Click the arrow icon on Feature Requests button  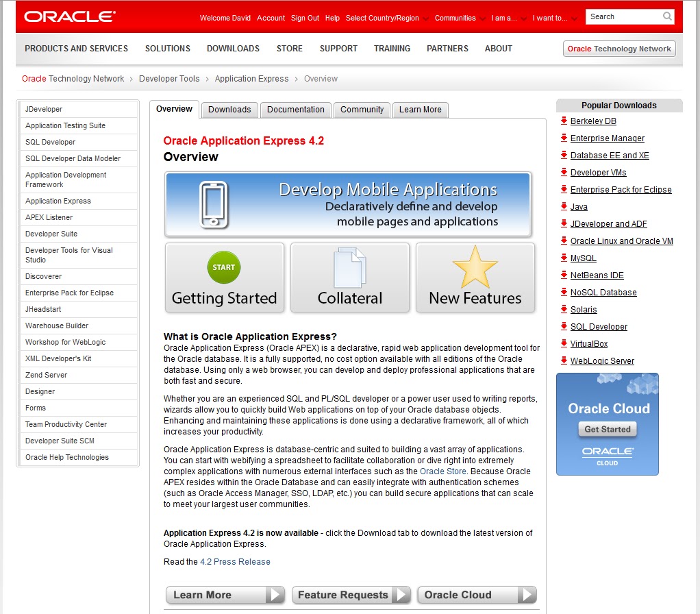401,595
